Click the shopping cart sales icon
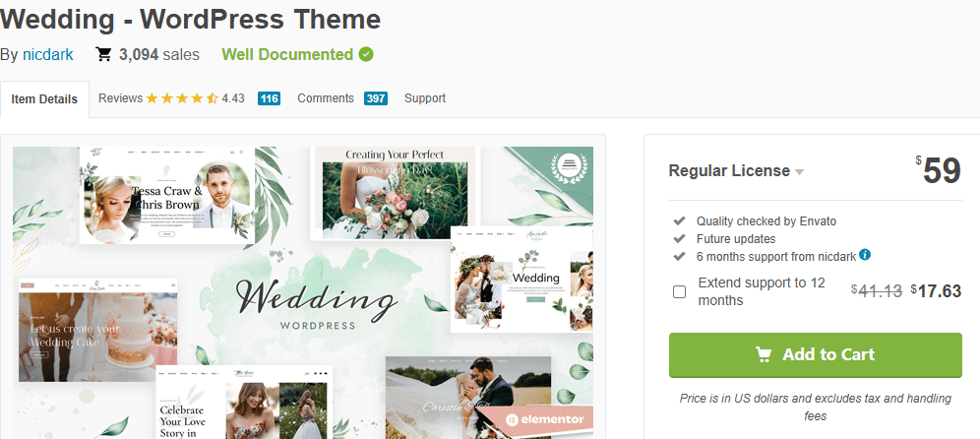Image resolution: width=980 pixels, height=439 pixels. [x=103, y=54]
